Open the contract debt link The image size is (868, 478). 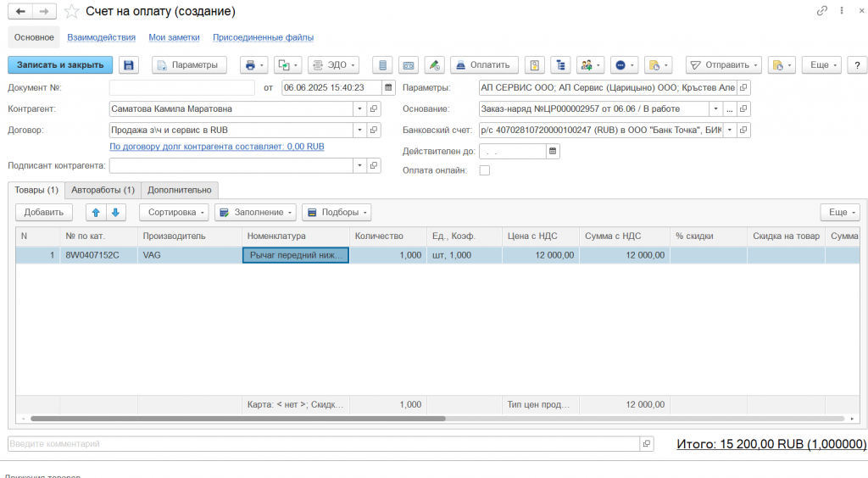(x=217, y=147)
